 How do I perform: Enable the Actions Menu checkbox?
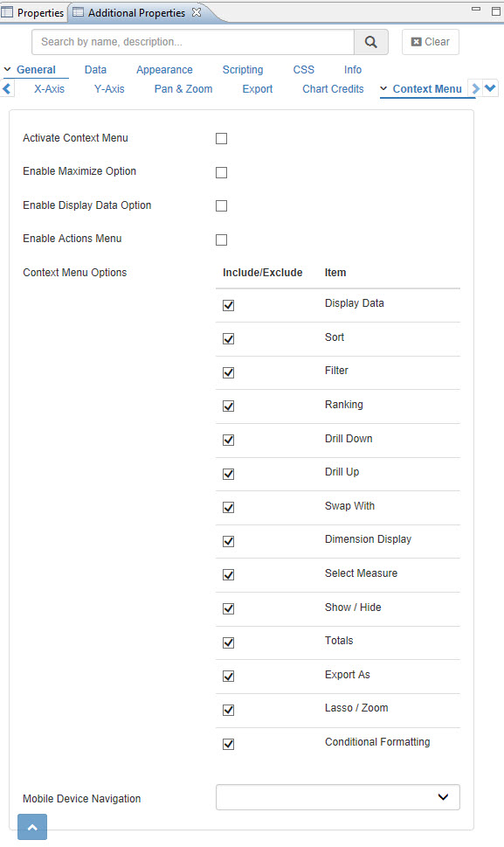point(221,240)
